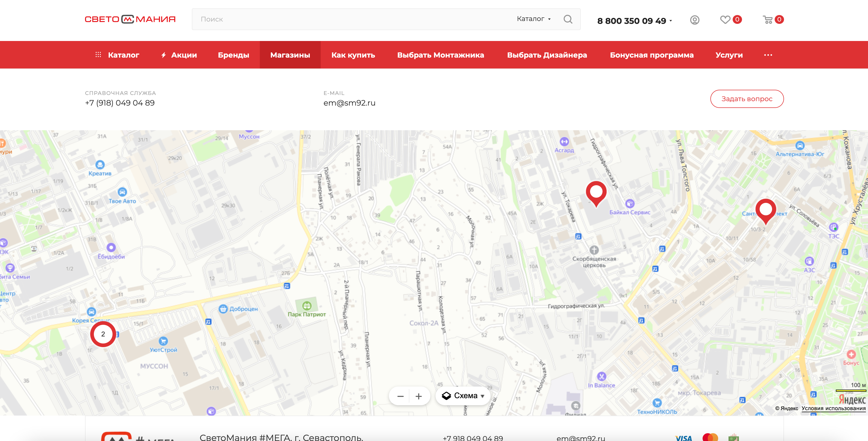Viewport: 868px width, 441px height.
Task: Click the email link em@sm92.ru below E-MAIL
Action: 349,103
